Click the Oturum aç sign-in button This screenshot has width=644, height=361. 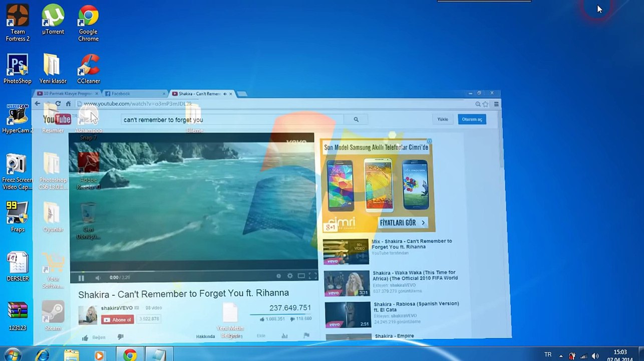tap(472, 119)
